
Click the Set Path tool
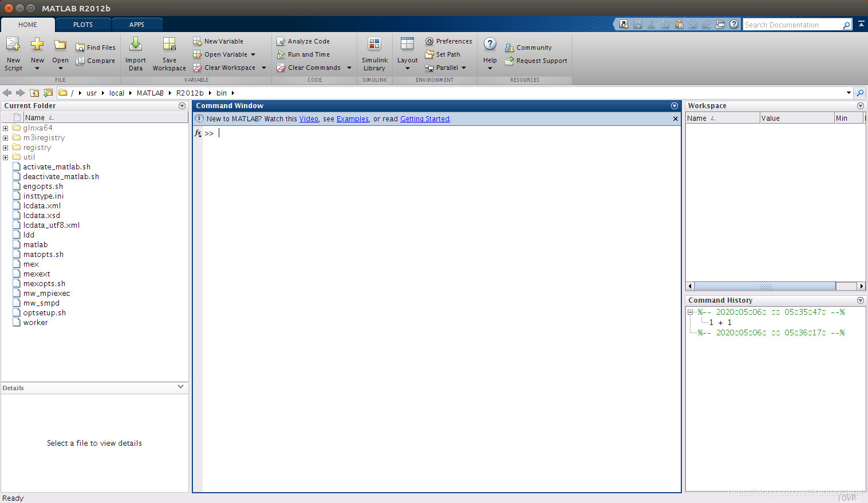click(x=443, y=54)
